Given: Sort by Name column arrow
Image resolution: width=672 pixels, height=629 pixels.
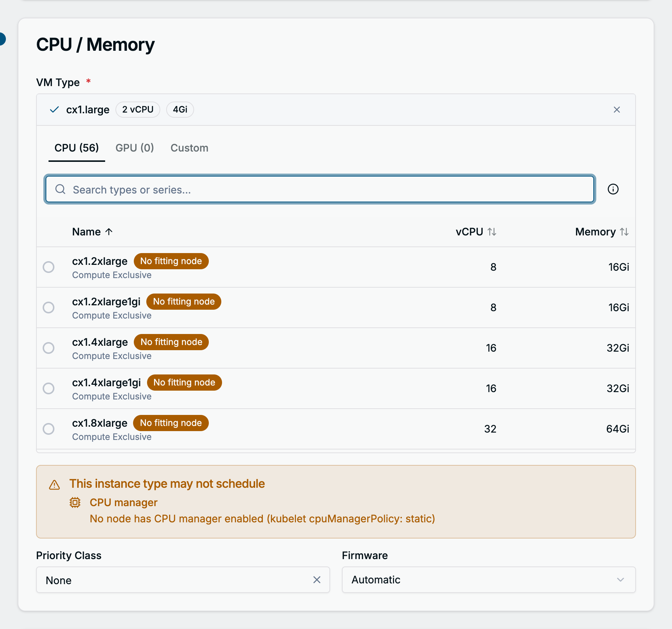Looking at the screenshot, I should [109, 232].
